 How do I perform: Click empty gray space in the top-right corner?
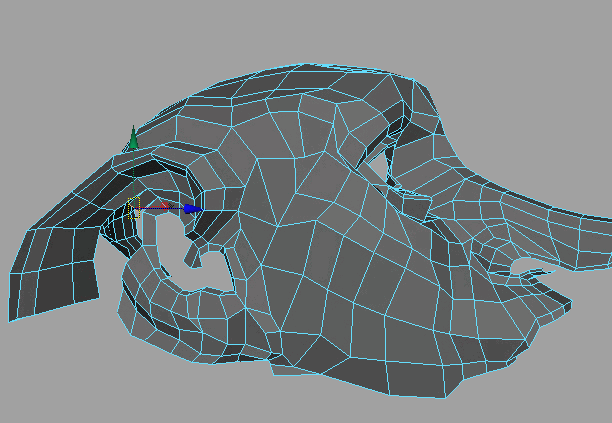tap(560, 40)
